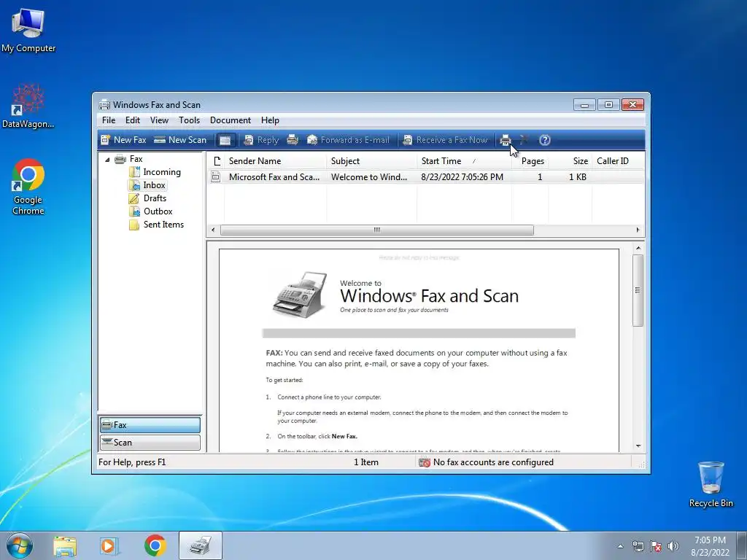Click Receive a Fax Now
Screen dimensions: 747x560
(x=445, y=140)
